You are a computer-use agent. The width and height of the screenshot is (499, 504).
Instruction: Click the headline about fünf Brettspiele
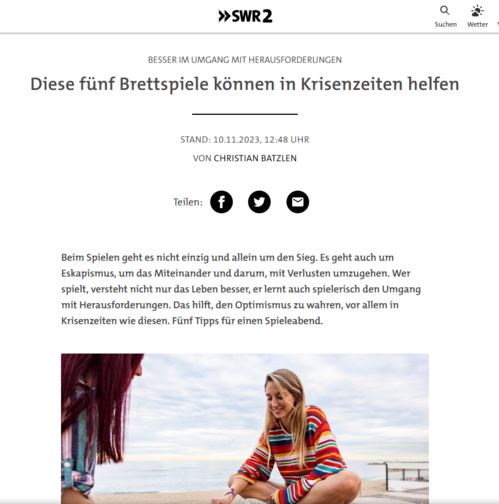pos(245,84)
